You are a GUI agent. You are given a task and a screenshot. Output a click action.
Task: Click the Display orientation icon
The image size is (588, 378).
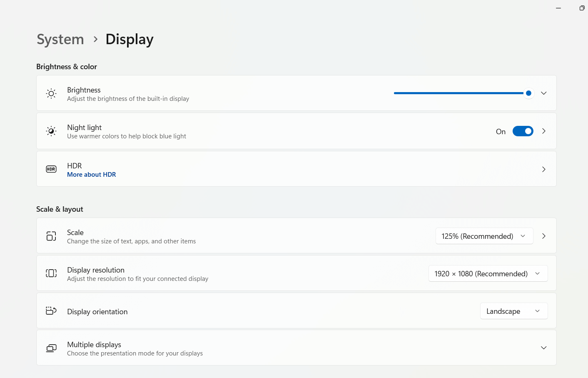pyautogui.click(x=51, y=311)
